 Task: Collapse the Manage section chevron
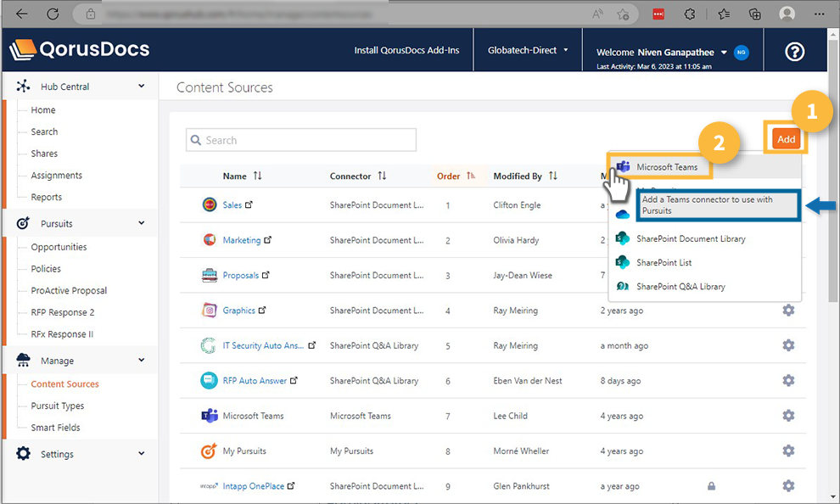(x=142, y=361)
